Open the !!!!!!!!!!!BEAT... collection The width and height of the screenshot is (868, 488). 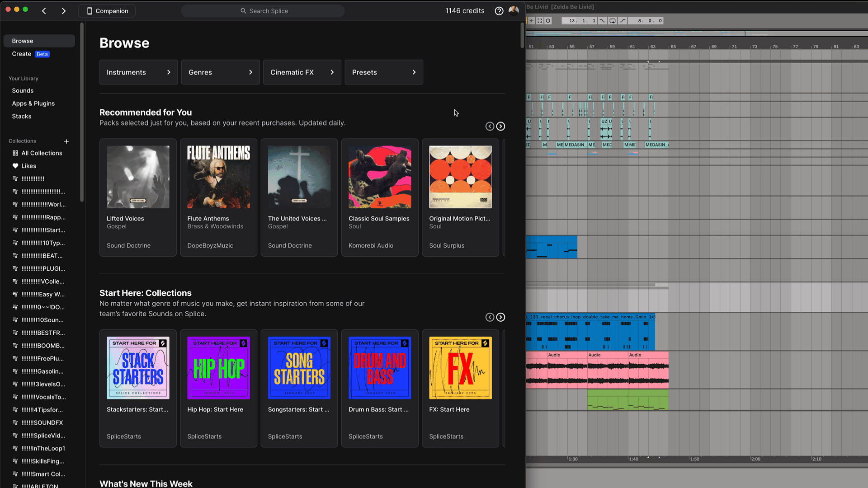(x=38, y=256)
